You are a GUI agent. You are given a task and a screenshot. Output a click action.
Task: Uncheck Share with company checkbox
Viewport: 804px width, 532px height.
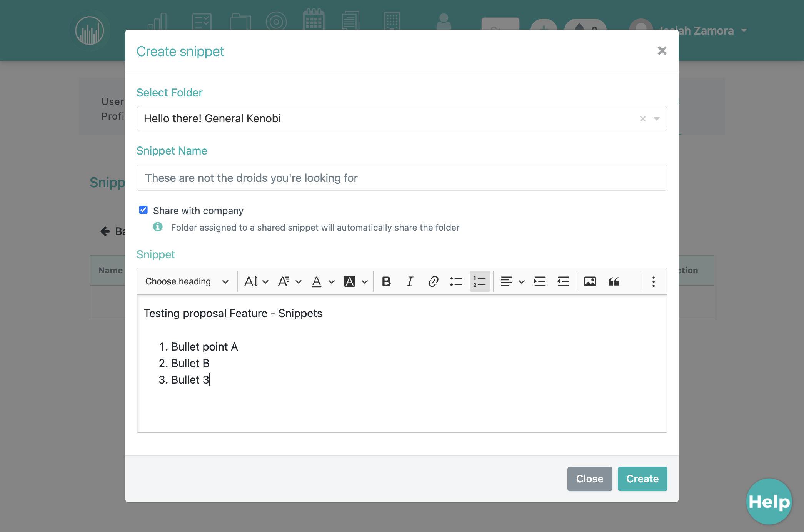point(143,210)
